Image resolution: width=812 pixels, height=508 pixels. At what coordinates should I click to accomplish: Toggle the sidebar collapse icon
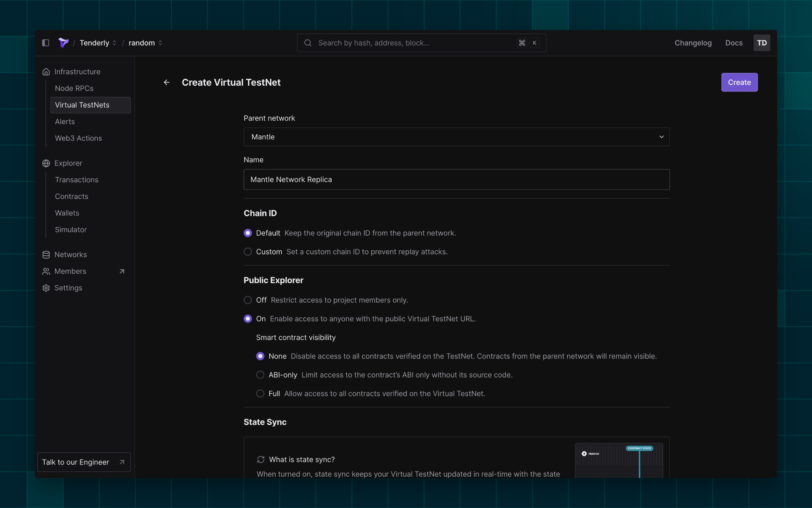(x=45, y=43)
